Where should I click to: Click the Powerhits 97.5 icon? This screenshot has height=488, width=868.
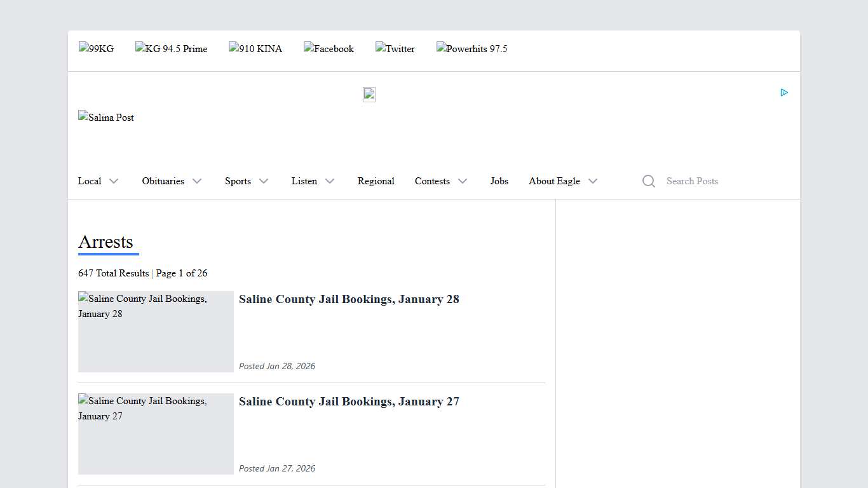coord(471,49)
